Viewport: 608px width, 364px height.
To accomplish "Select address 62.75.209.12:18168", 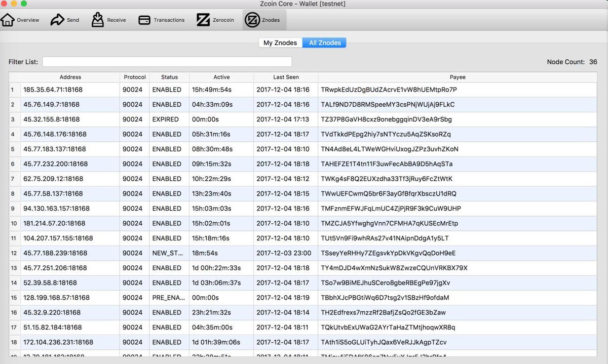I will point(53,179).
